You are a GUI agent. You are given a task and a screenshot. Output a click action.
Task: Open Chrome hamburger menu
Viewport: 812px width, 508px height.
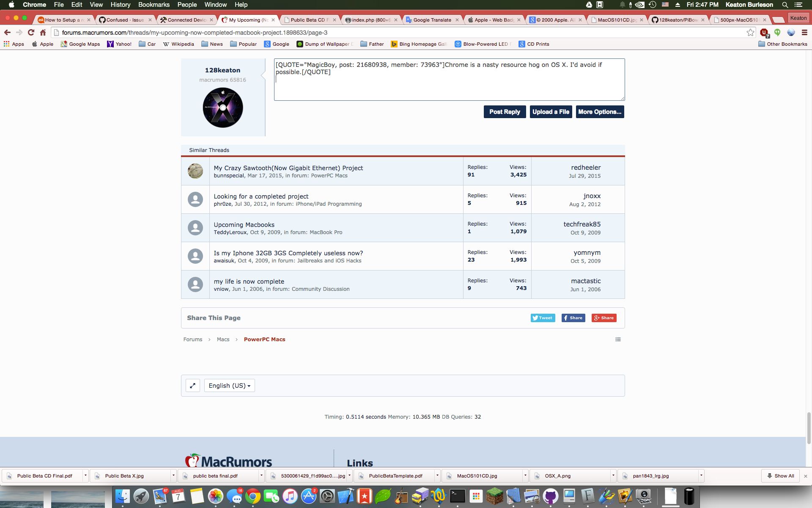pyautogui.click(x=804, y=33)
